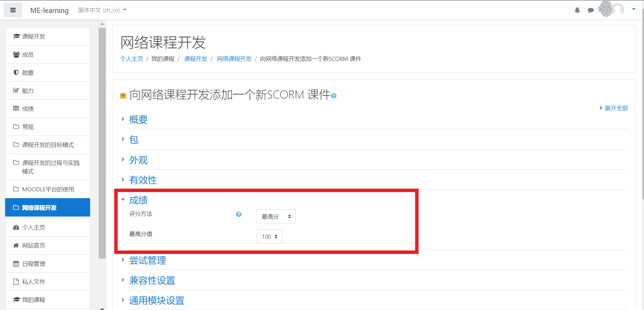Select 我的课程 in the sidebar
Screen dimensions: 644x310
(x=33, y=299)
